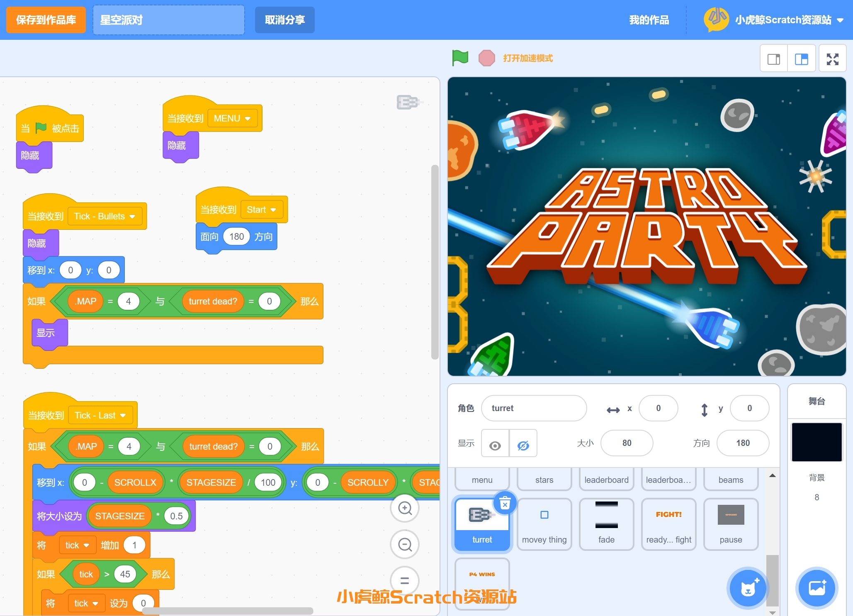Open the Tick - Last broadcast dropdown
Image resolution: width=853 pixels, height=616 pixels.
pyautogui.click(x=100, y=415)
